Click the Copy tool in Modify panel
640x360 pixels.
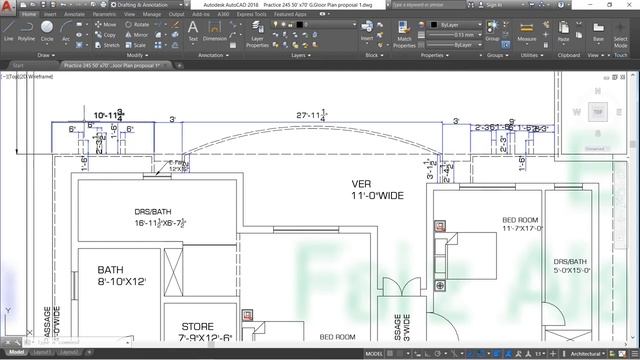(105, 35)
